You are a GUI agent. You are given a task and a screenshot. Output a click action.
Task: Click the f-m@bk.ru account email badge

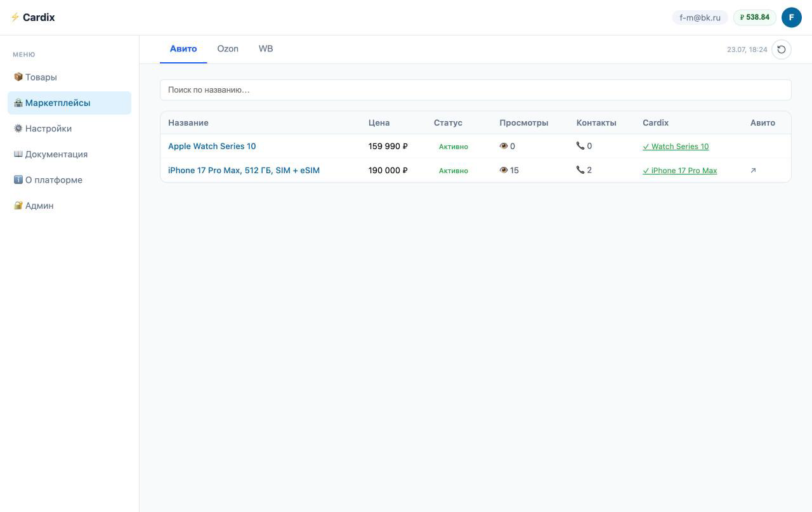[x=700, y=18]
